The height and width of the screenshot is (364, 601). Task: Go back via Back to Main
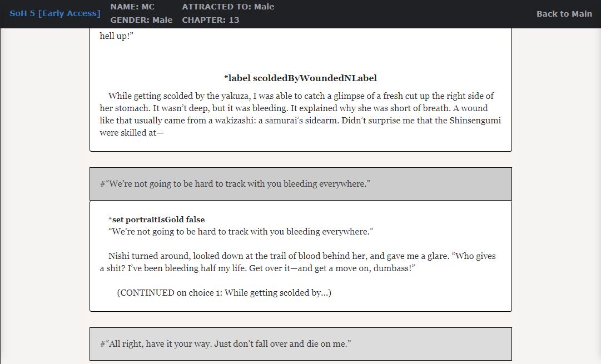pyautogui.click(x=564, y=14)
